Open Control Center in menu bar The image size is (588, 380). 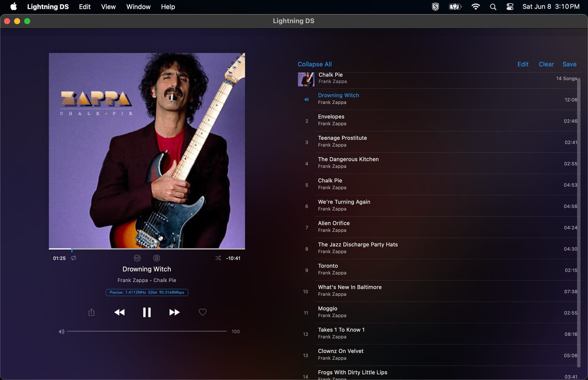click(x=510, y=7)
